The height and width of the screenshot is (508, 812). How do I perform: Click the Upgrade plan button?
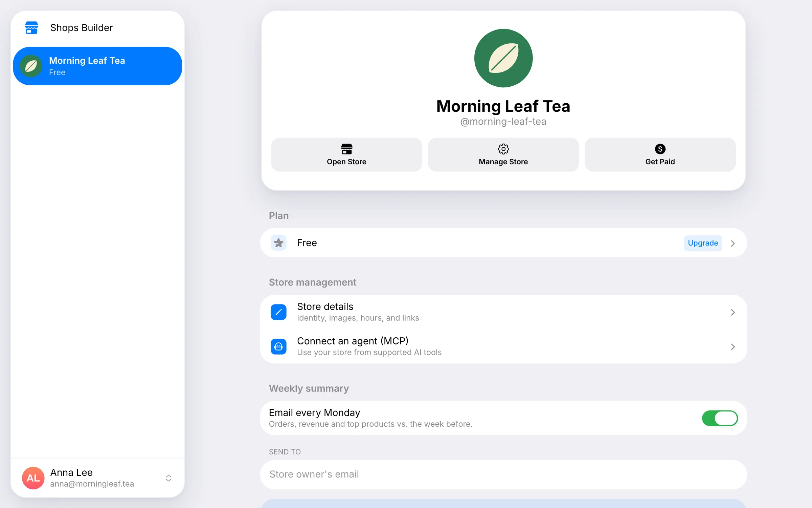[x=703, y=243]
